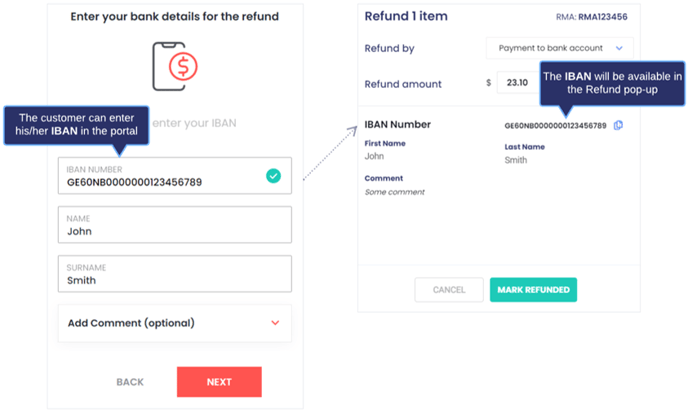This screenshot has width=688, height=413.
Task: Click the green IBAN validation checkmark
Action: [273, 176]
